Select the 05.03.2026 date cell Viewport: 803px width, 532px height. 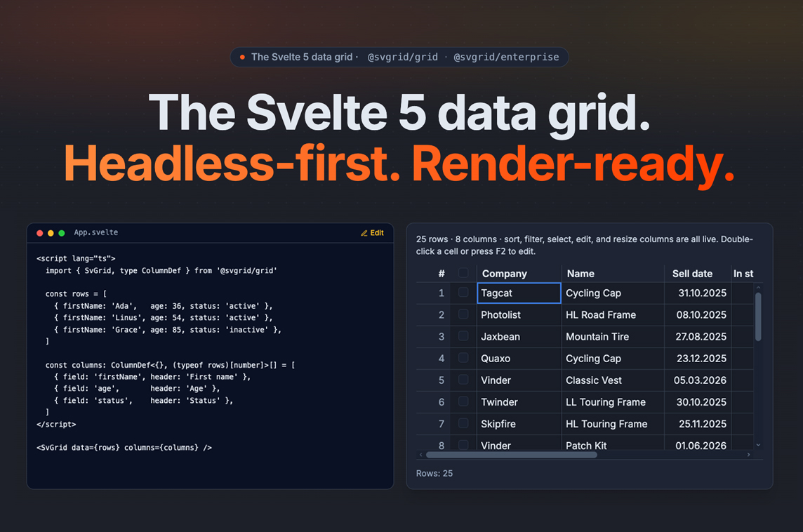[698, 380]
